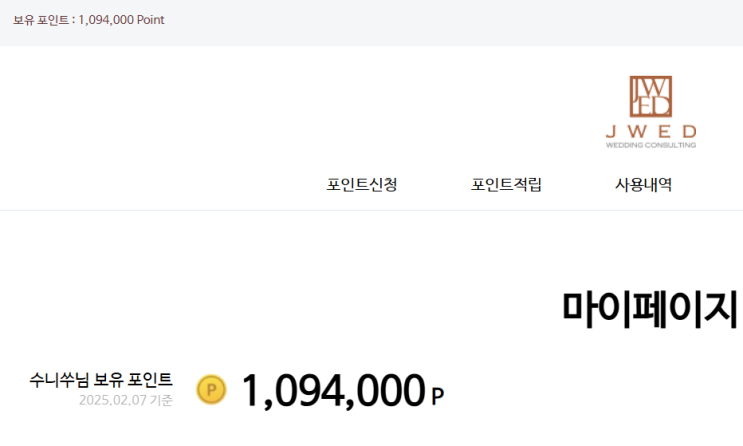Open the 사용내역 menu item
743x446 pixels.
pos(643,185)
